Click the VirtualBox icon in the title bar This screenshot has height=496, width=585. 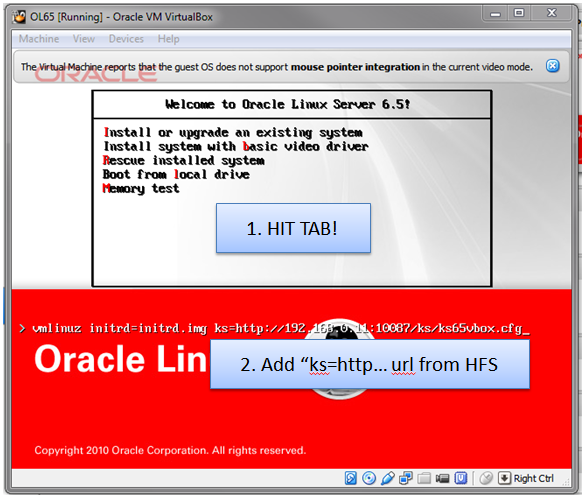(19, 17)
